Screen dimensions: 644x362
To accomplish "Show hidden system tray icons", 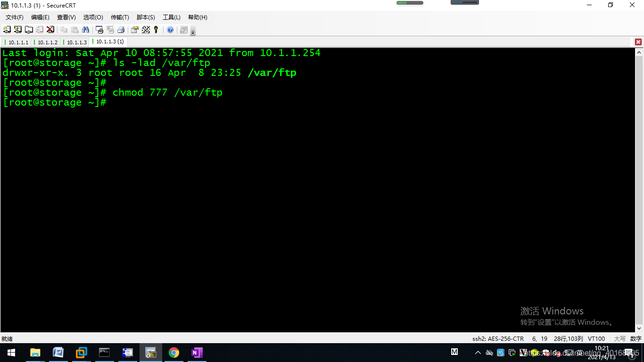I will pyautogui.click(x=478, y=353).
